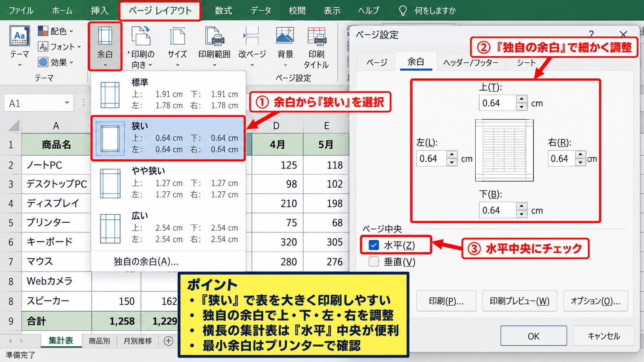Viewport: 644px width, 362px height.
Task: Switch to the 商品別 sheet tab
Action: [99, 341]
